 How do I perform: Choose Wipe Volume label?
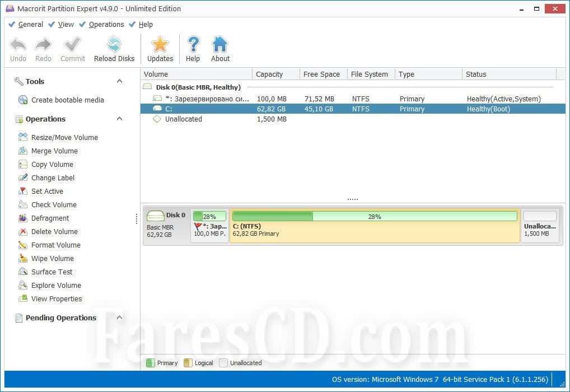52,259
